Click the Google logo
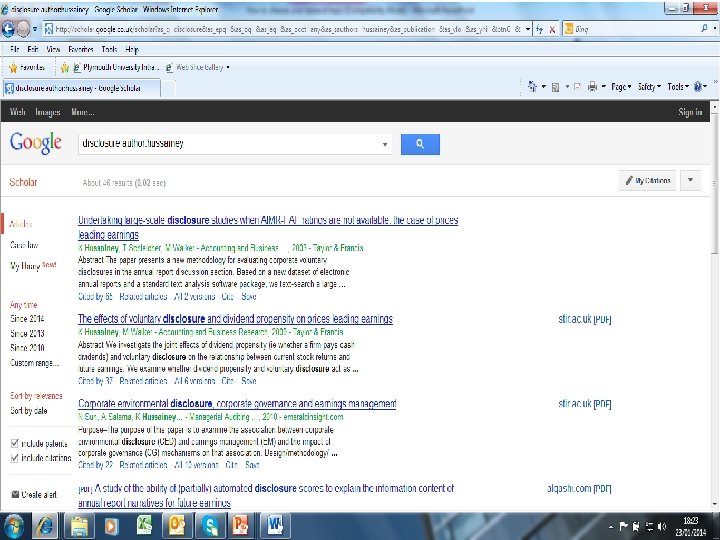720x540 pixels. (x=36, y=143)
